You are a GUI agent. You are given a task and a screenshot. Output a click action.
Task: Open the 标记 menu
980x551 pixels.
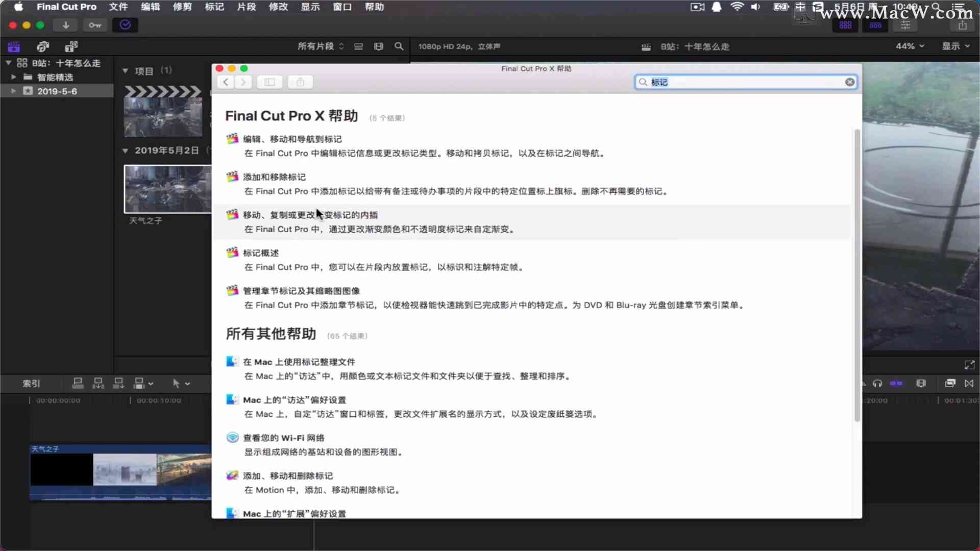click(x=214, y=7)
